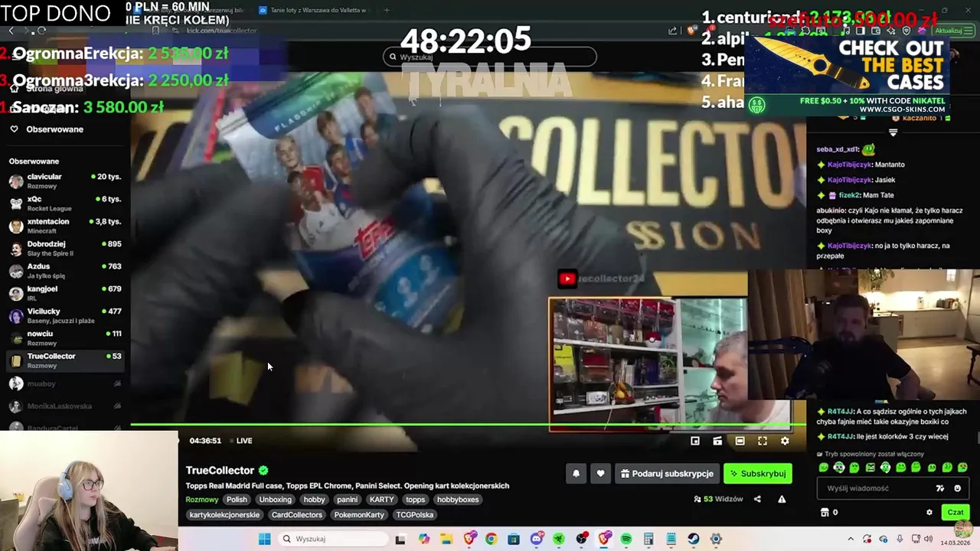Viewport: 980px width, 551px height.
Task: Switch to Tanie loty z Warszawa tab
Action: [x=313, y=10]
